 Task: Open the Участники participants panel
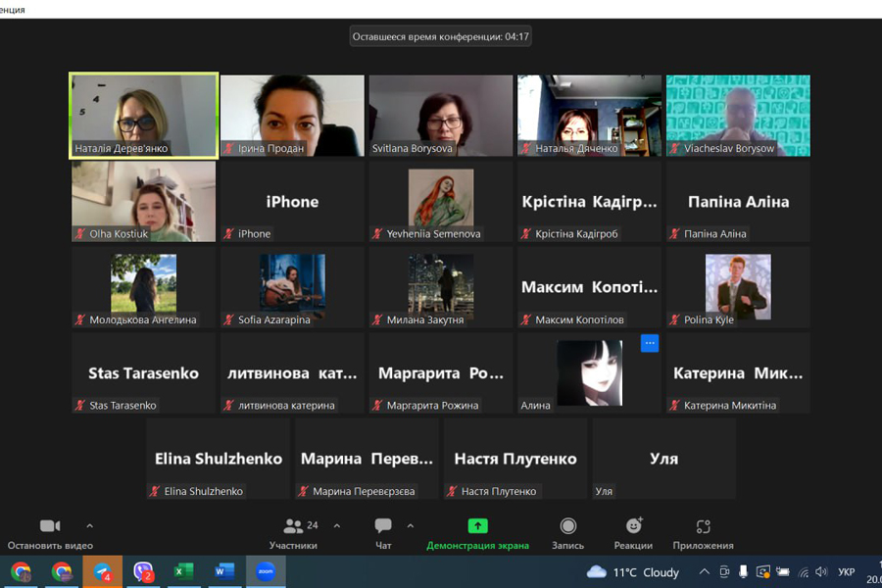click(293, 527)
